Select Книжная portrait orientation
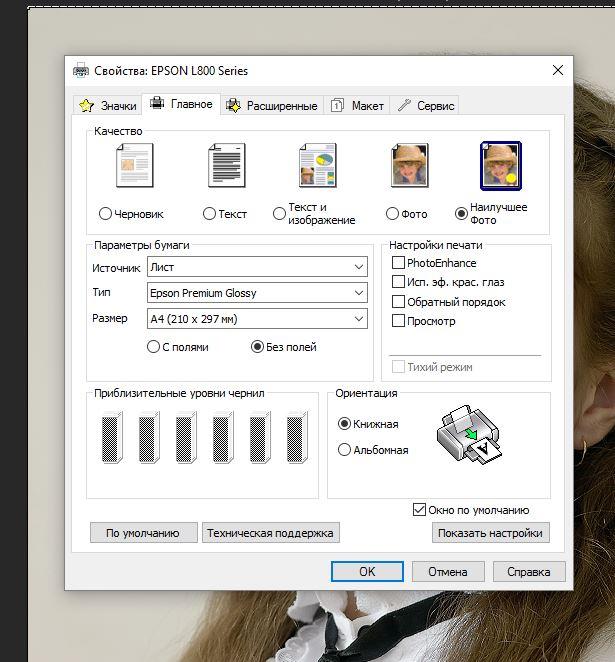 (x=344, y=423)
